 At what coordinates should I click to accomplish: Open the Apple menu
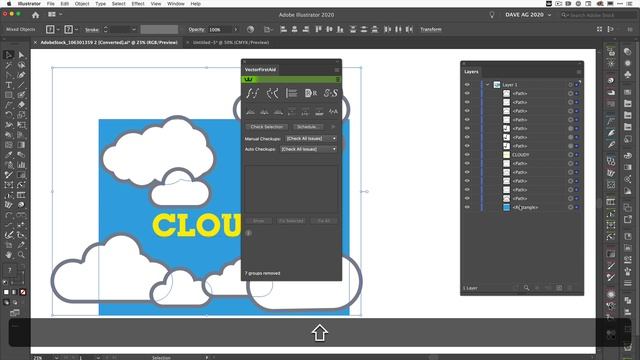9,4
